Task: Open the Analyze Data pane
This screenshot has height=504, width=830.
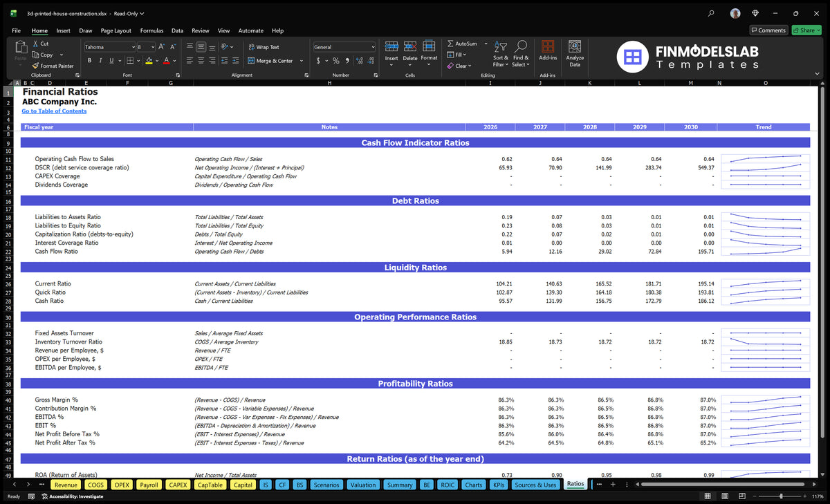Action: point(575,53)
